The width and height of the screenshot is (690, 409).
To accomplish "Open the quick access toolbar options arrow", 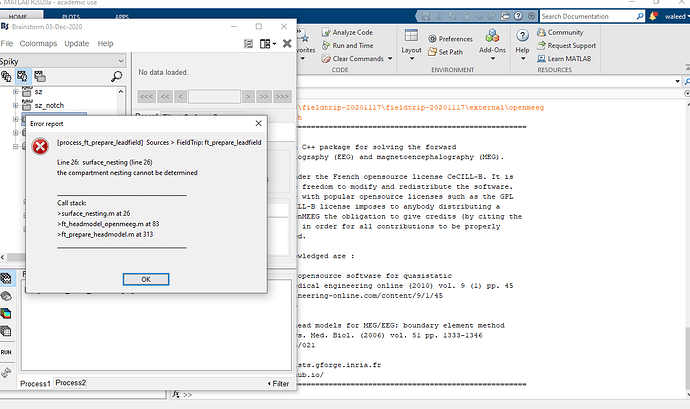I will point(532,16).
